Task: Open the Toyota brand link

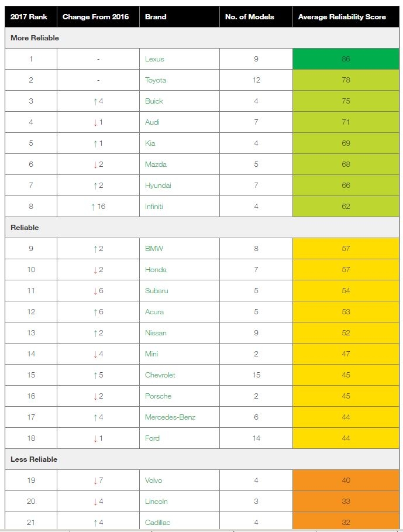Action: 156,80
